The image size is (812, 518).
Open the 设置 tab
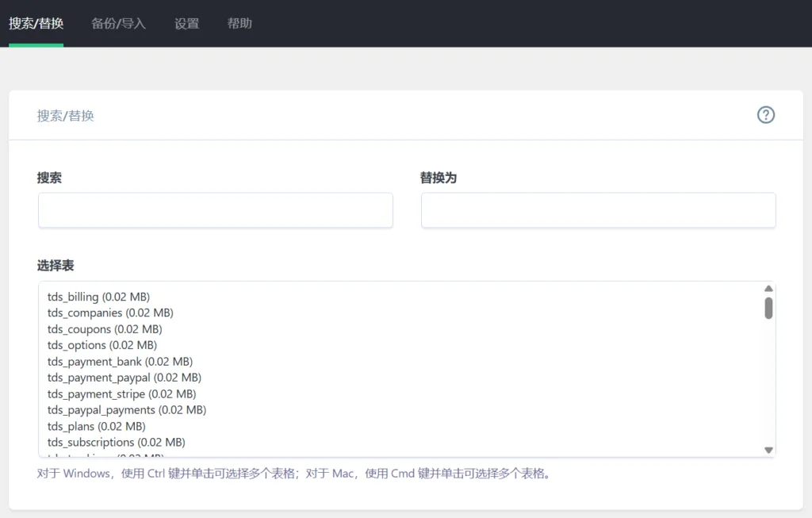pos(186,23)
